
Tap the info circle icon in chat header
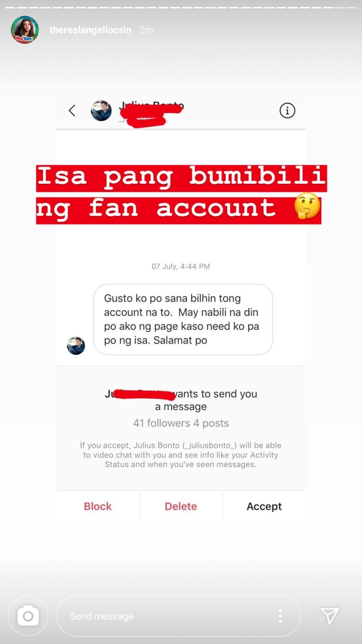pyautogui.click(x=287, y=110)
